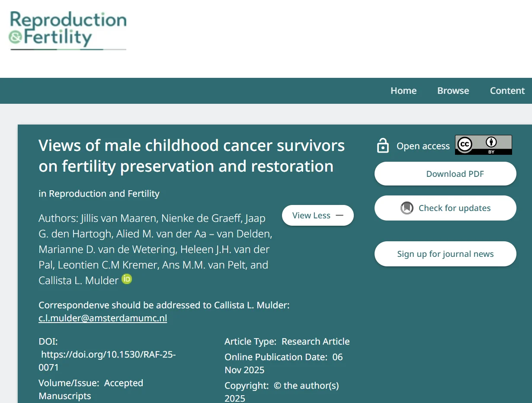The height and width of the screenshot is (403, 532).
Task: Open the article DOI link
Action: pyautogui.click(x=108, y=361)
